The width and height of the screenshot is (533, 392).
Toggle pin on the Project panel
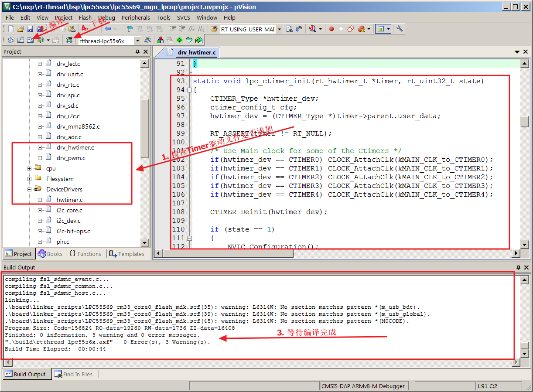[137, 52]
